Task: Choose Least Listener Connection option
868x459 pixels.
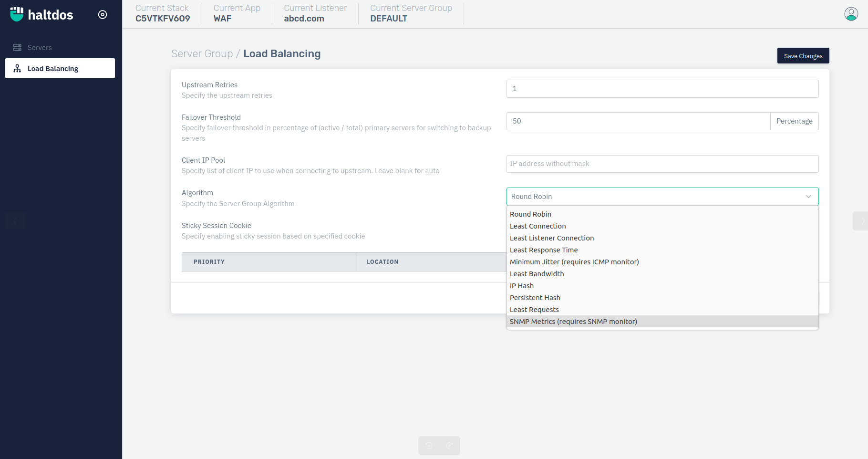Action: [662, 238]
